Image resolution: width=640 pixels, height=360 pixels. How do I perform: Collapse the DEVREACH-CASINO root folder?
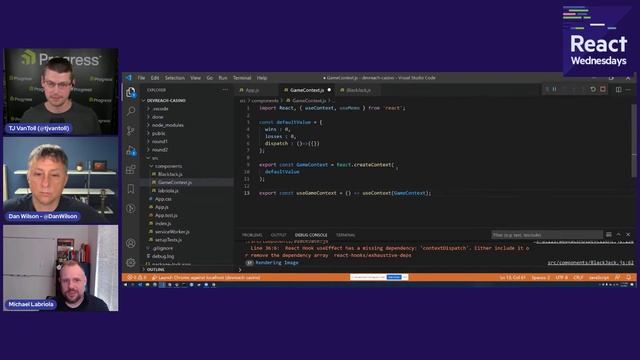186,100
